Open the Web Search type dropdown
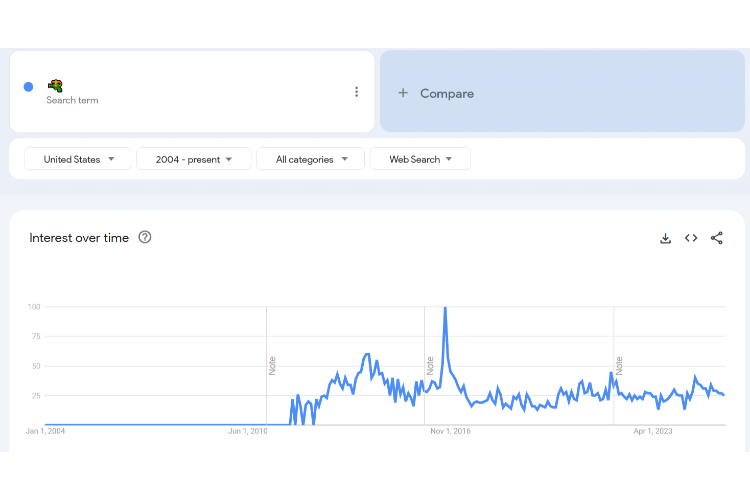 pos(420,159)
